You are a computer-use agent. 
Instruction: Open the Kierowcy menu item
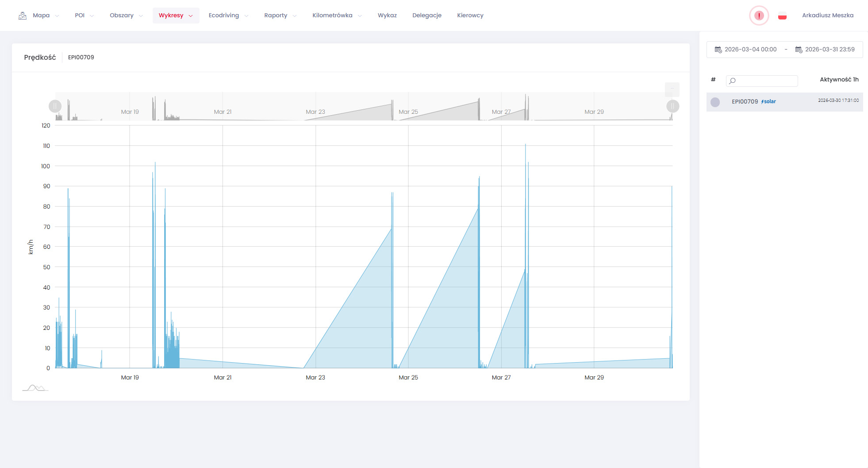coord(470,15)
